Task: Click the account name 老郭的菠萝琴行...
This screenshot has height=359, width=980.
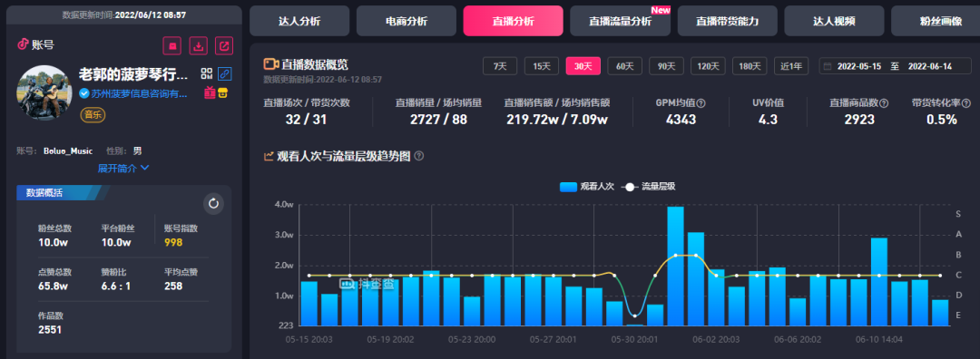Action: pos(133,75)
